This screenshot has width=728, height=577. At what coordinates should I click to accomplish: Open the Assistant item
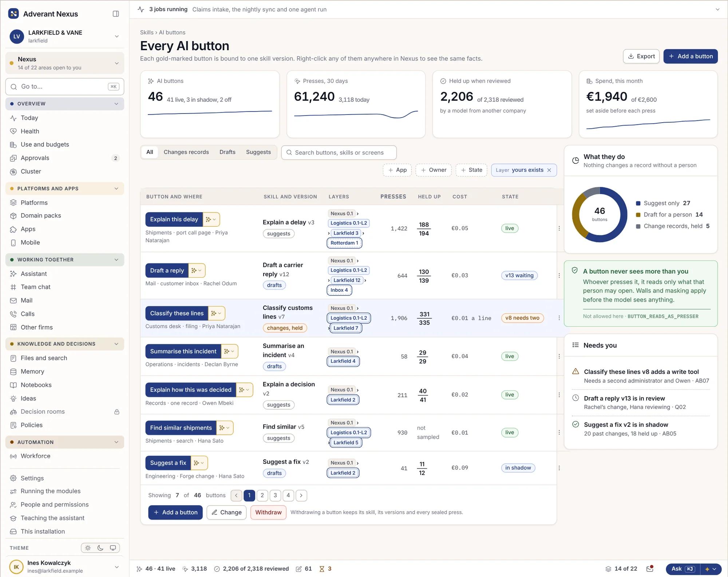(65, 274)
